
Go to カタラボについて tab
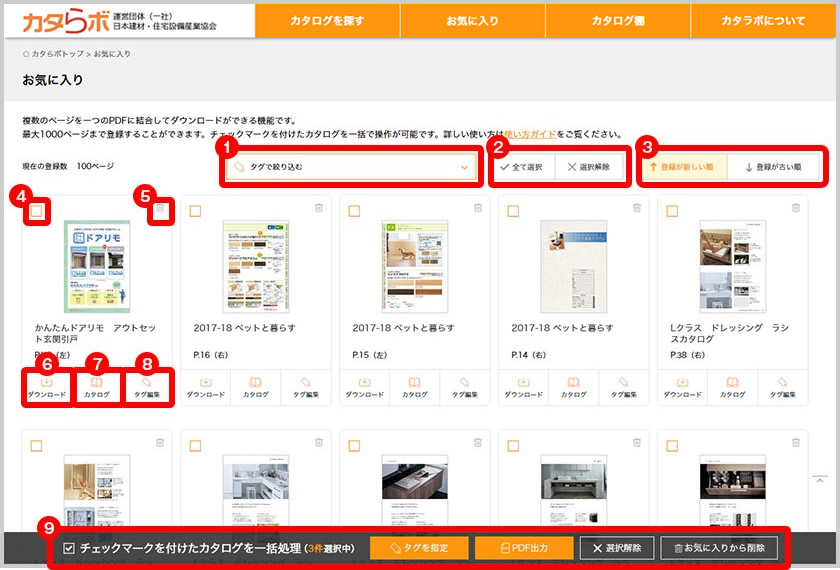click(763, 20)
